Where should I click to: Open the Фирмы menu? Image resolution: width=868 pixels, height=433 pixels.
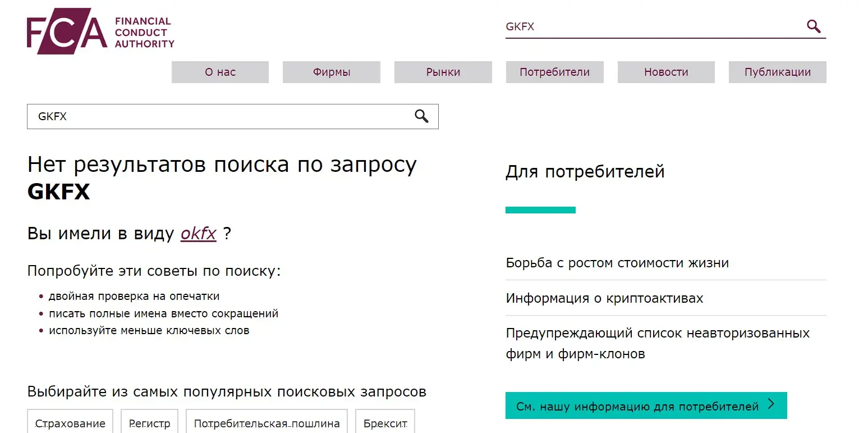332,72
